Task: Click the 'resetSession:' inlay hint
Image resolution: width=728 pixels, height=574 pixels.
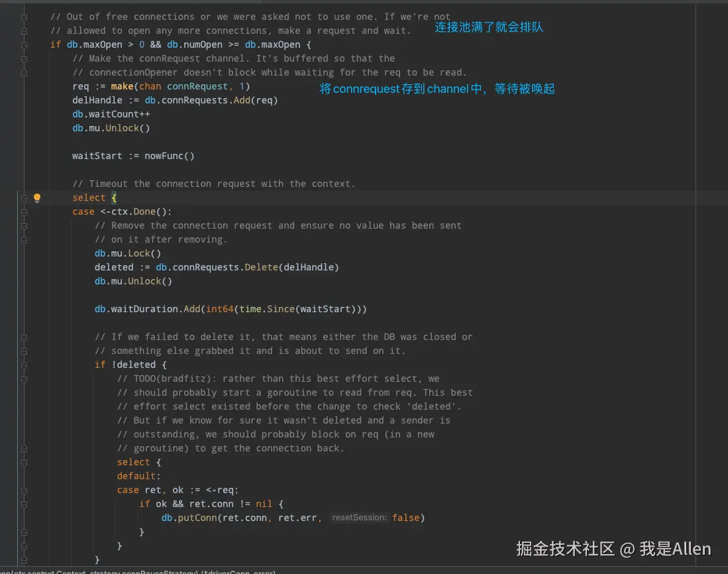Action: (x=359, y=518)
